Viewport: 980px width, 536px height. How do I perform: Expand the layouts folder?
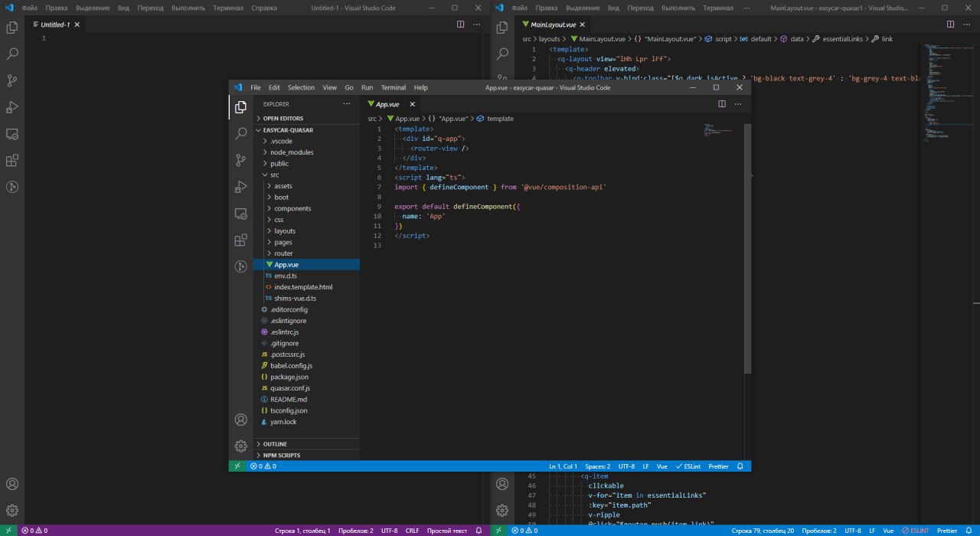pos(306,230)
